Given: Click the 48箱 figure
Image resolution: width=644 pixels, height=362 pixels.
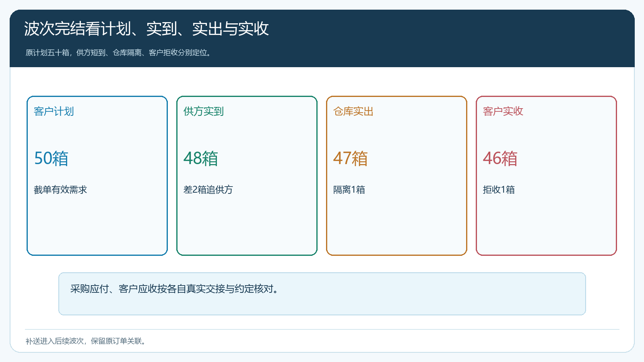Looking at the screenshot, I should tap(201, 158).
